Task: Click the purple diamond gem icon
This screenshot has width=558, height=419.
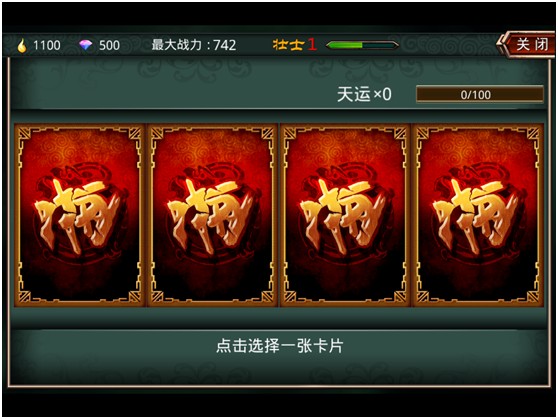Action: click(85, 45)
